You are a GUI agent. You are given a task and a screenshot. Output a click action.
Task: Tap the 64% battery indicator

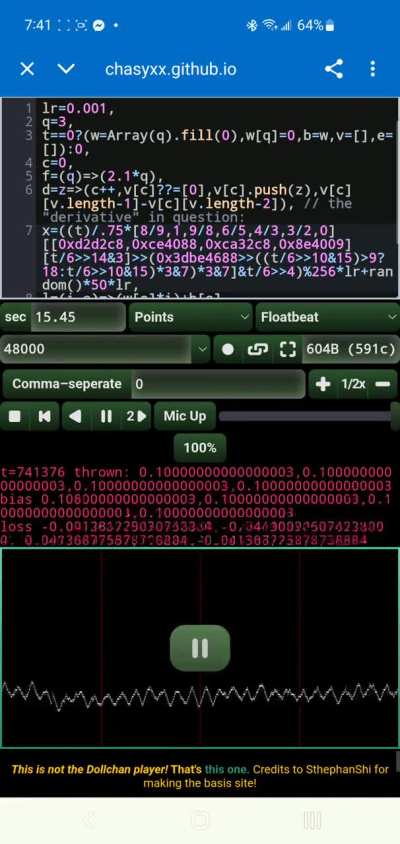coord(316,25)
